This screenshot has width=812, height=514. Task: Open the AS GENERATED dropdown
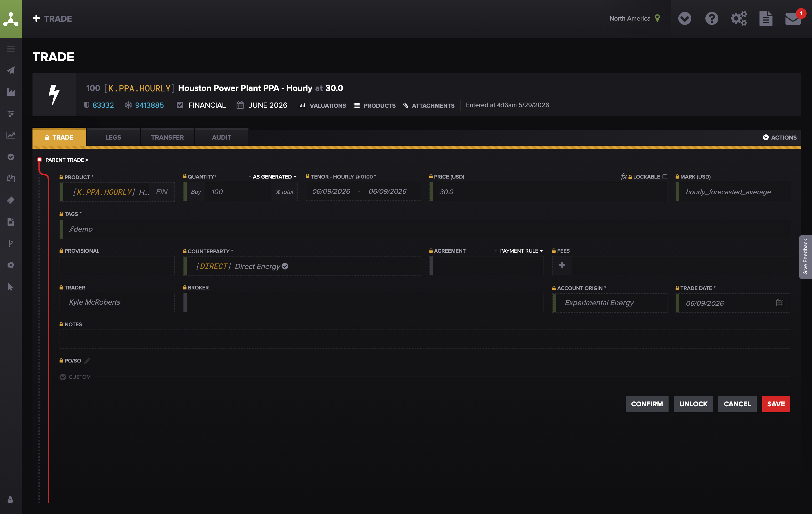(x=274, y=177)
